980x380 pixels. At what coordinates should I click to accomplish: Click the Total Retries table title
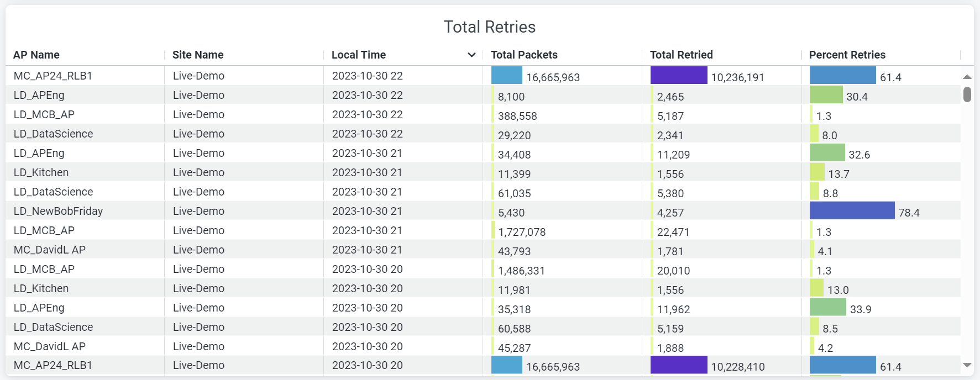[489, 27]
